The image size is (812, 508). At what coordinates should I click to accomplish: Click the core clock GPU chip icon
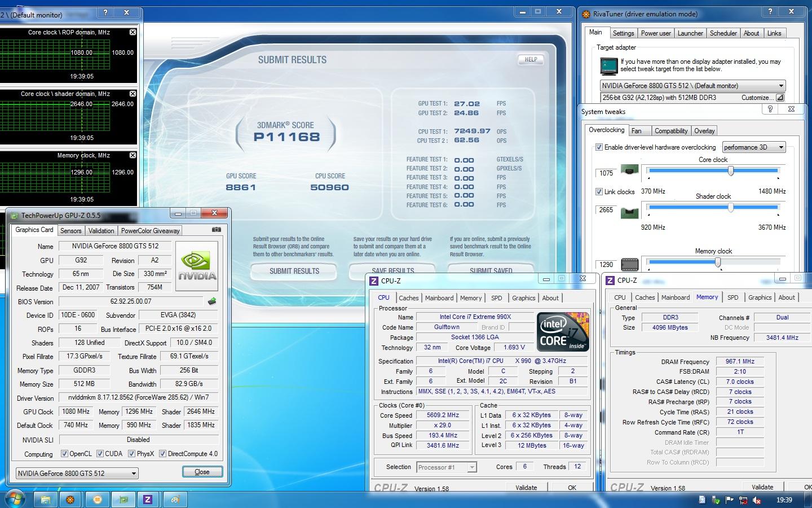(629, 169)
